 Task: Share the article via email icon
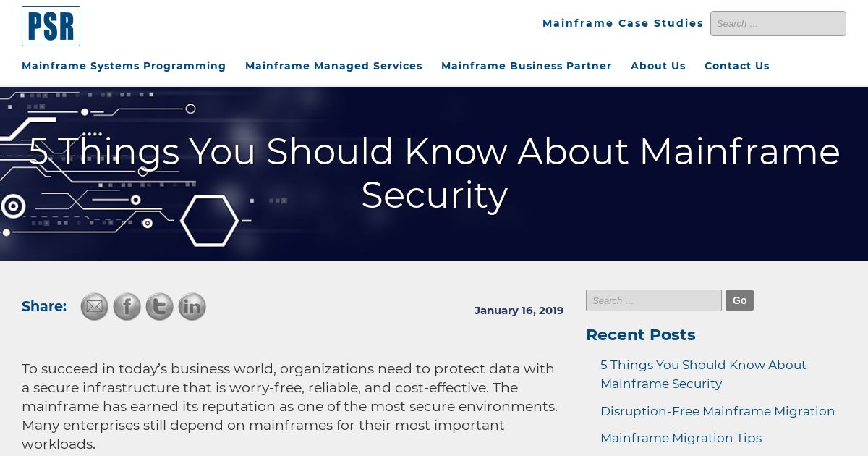[94, 307]
